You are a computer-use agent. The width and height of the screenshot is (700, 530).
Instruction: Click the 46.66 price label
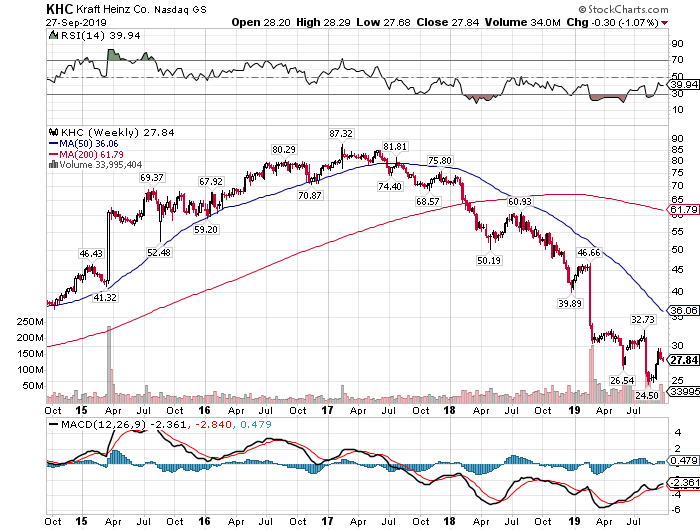(589, 253)
